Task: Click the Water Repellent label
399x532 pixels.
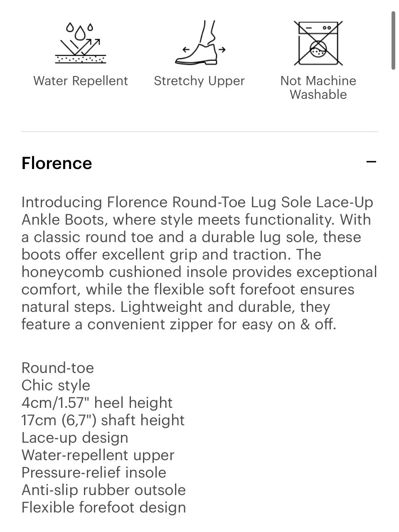Action: click(x=81, y=81)
